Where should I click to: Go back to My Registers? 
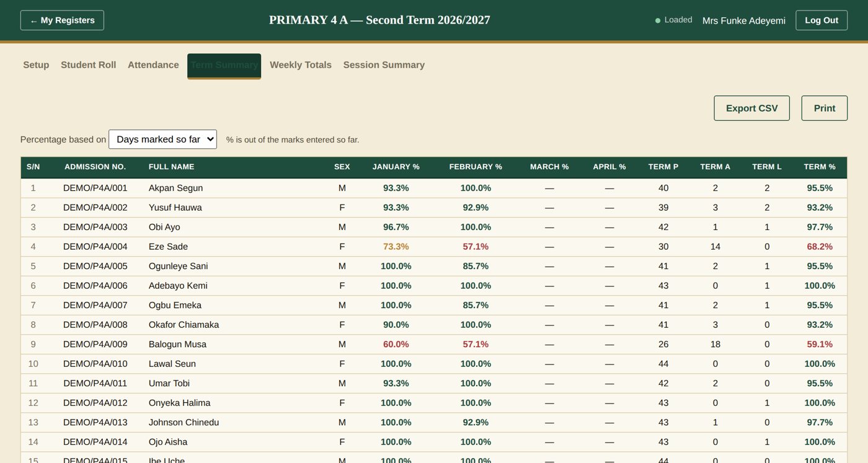(62, 20)
